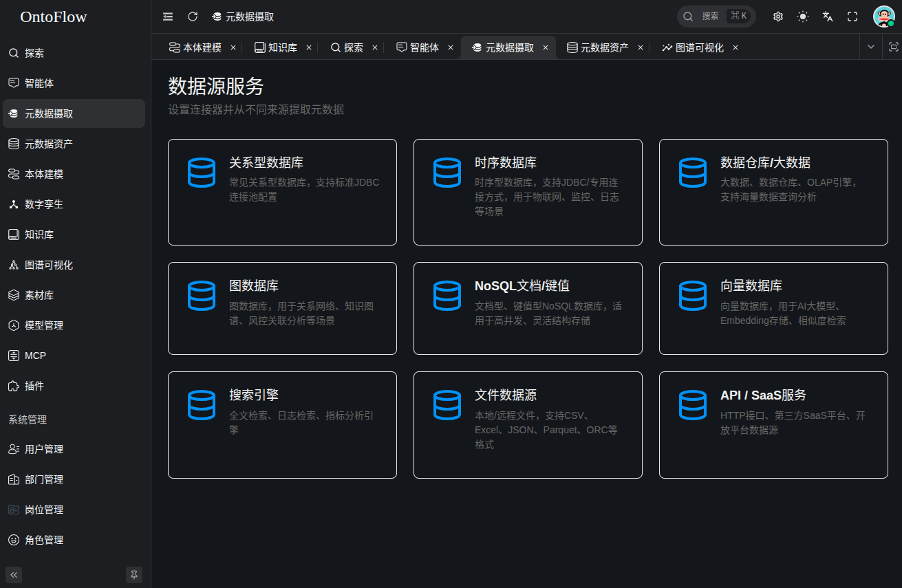
Task: Select 元数据摄取 in the sidebar
Action: click(x=74, y=113)
